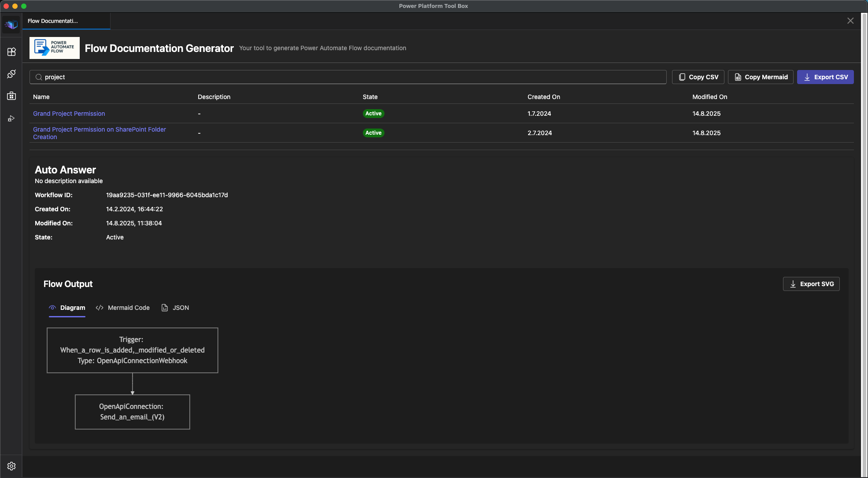The width and height of the screenshot is (868, 478).
Task: Click the Export SVG button
Action: 811,283
